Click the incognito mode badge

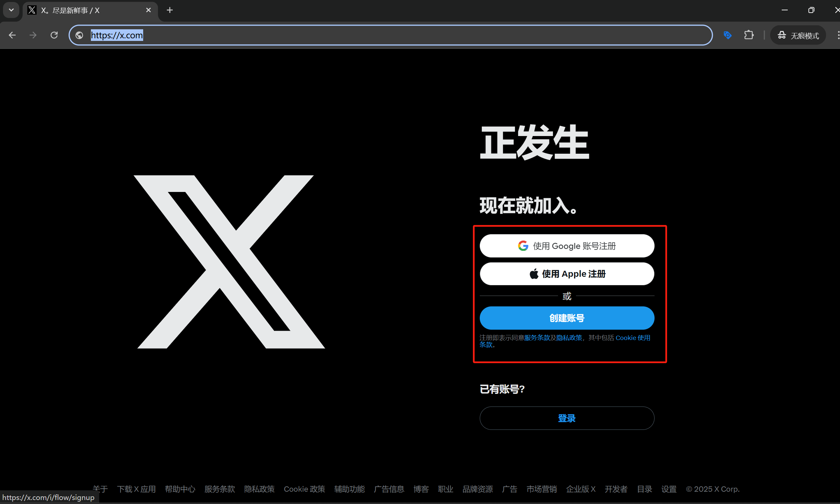click(797, 35)
